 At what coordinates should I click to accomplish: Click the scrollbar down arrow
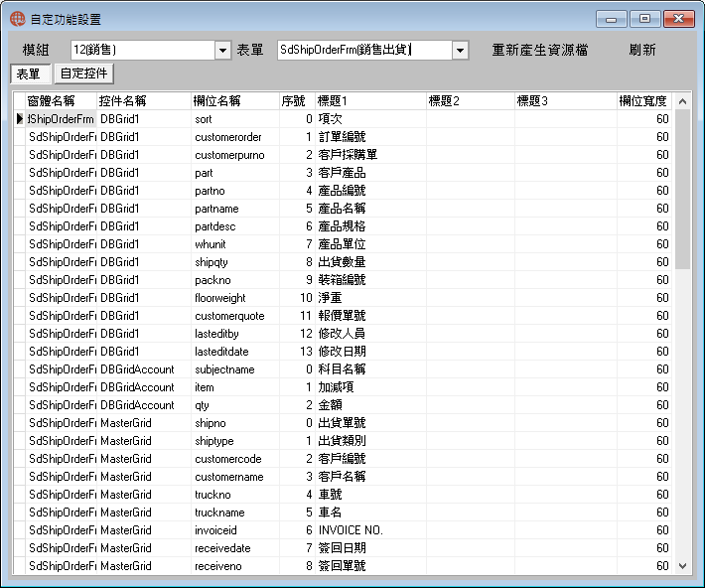pyautogui.click(x=682, y=565)
